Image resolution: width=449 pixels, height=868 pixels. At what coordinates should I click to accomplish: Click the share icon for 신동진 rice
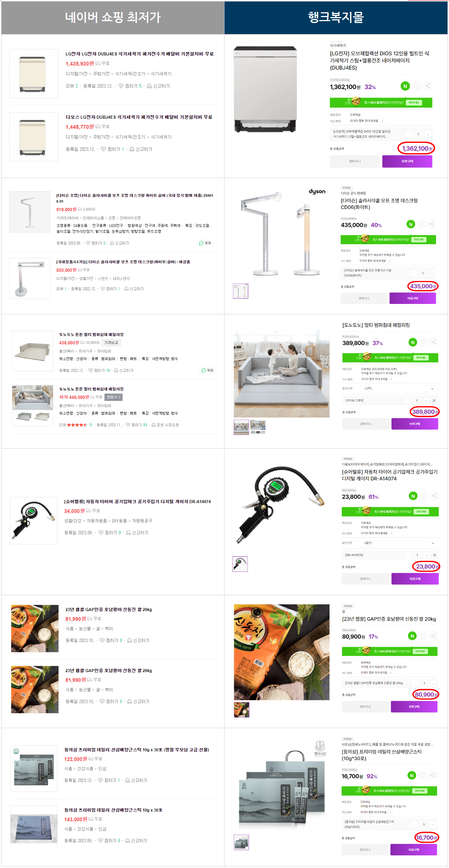click(x=433, y=636)
